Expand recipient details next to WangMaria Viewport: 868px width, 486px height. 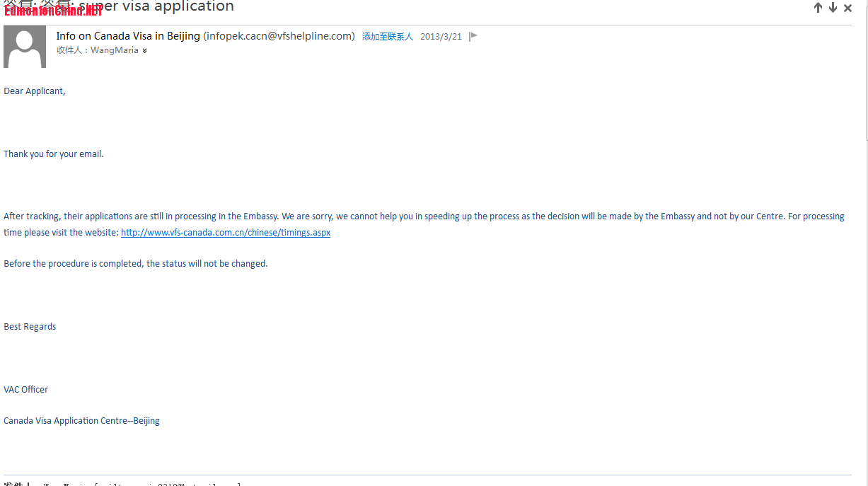[144, 51]
